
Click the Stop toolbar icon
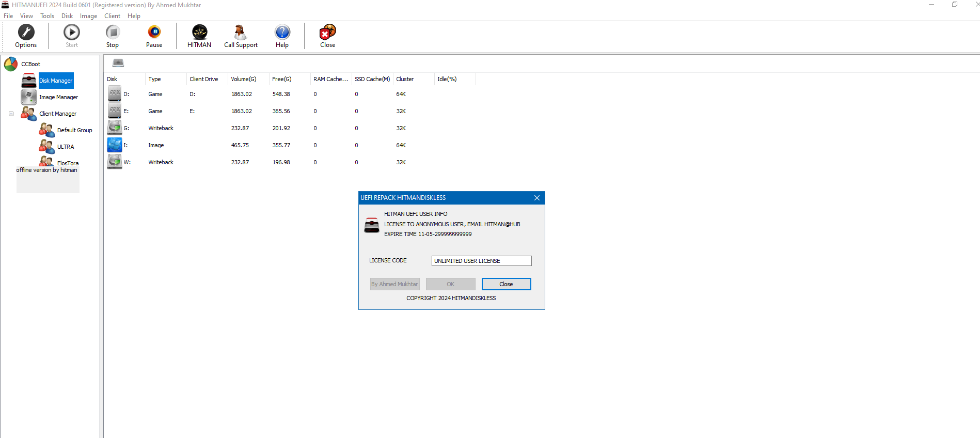[x=113, y=33]
